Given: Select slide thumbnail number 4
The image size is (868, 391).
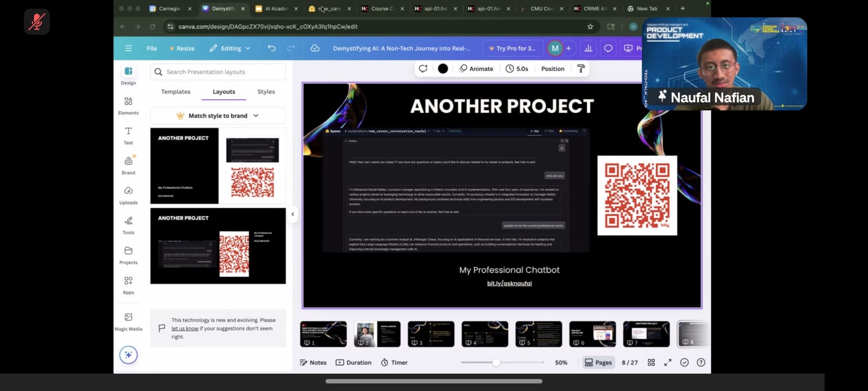Looking at the screenshot, I should [485, 334].
